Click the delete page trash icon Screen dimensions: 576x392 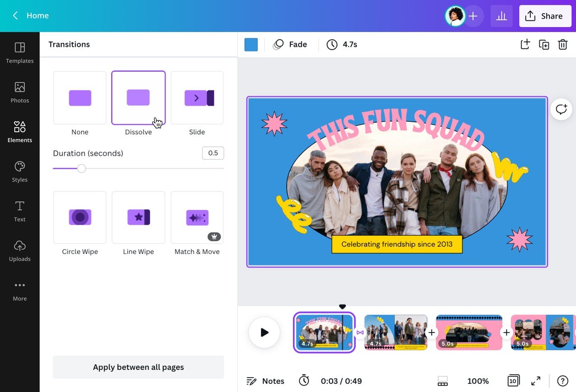pos(562,44)
